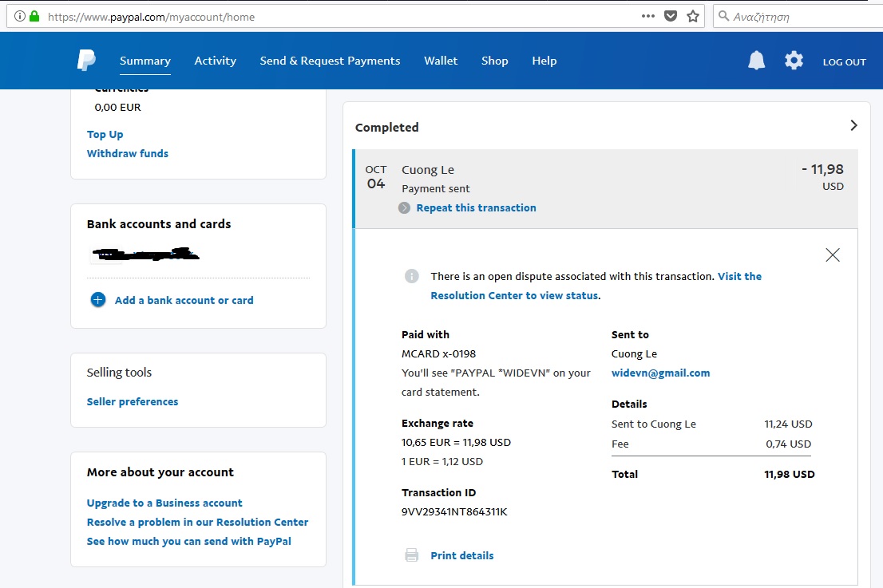The width and height of the screenshot is (883, 588).
Task: Click the widevn@gmail.com email link
Action: tap(660, 373)
